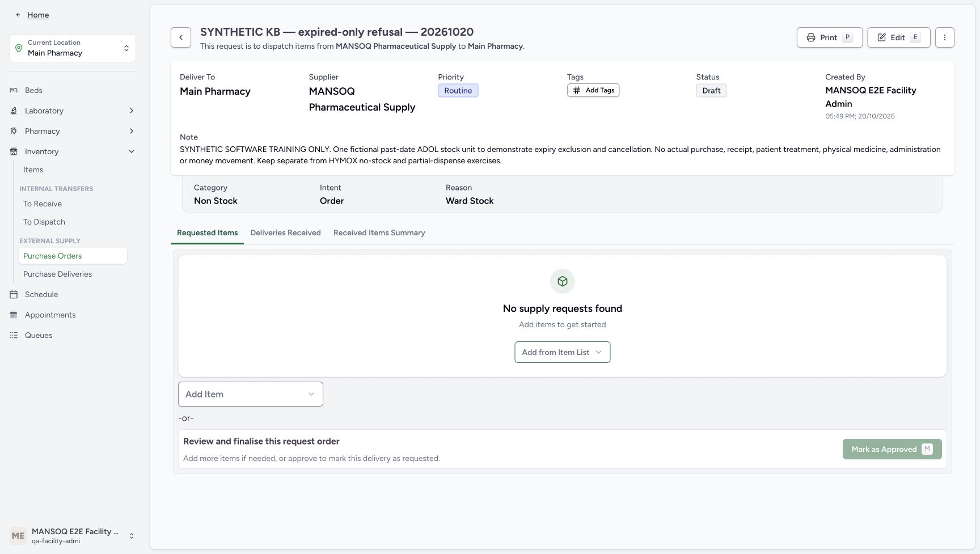Go to To Receive transfers
This screenshot has width=980, height=554.
click(73, 204)
